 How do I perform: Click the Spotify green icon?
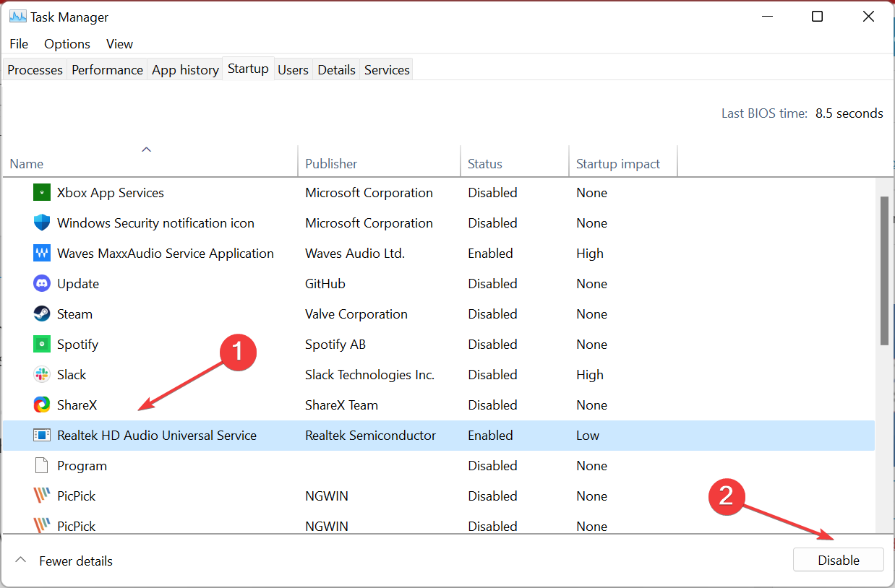tap(42, 345)
